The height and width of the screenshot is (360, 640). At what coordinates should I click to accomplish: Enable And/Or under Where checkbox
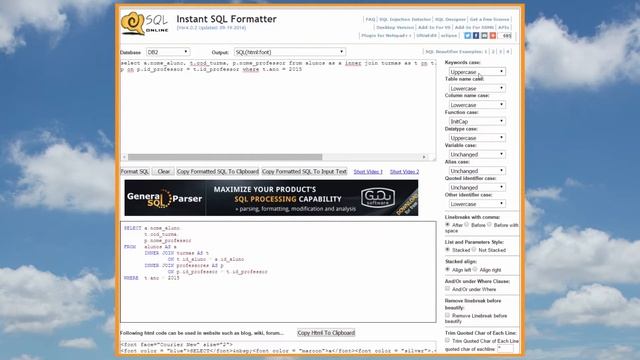click(x=448, y=289)
